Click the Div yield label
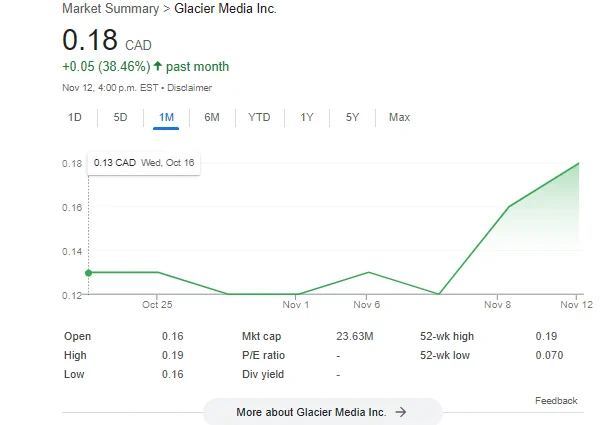 pos(263,375)
